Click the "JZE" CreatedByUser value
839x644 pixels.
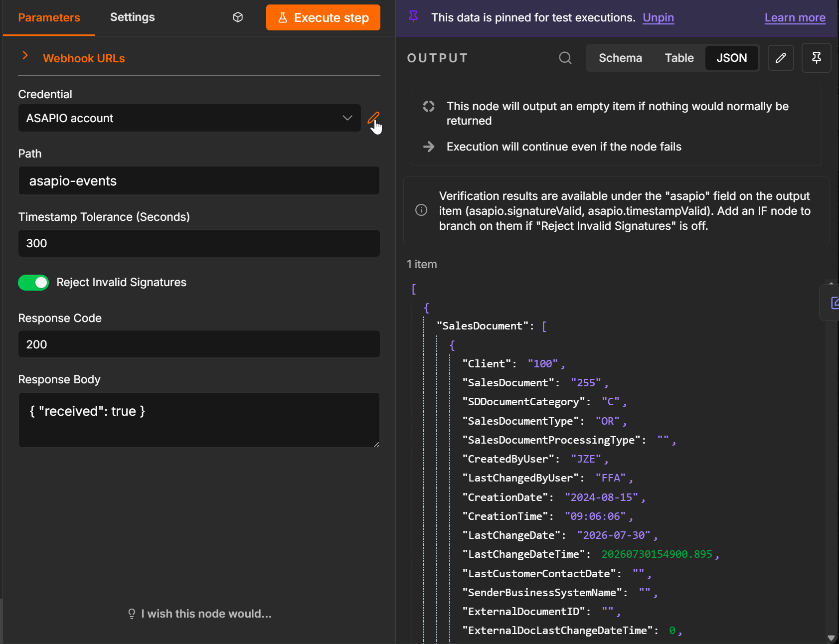click(x=586, y=459)
